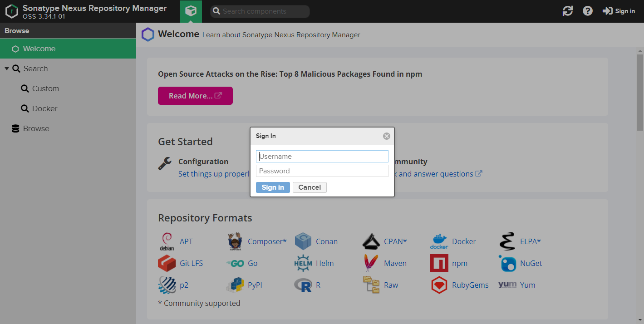Click the Helm format icon
This screenshot has width=644, height=324.
(x=303, y=263)
